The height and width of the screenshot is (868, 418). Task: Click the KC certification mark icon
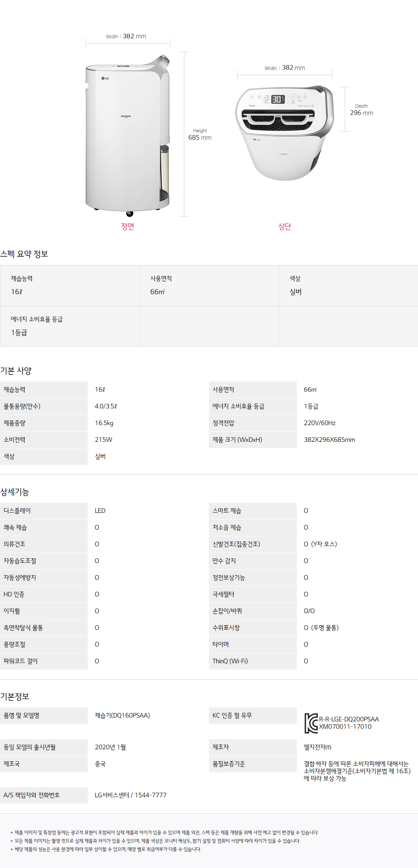tap(311, 723)
